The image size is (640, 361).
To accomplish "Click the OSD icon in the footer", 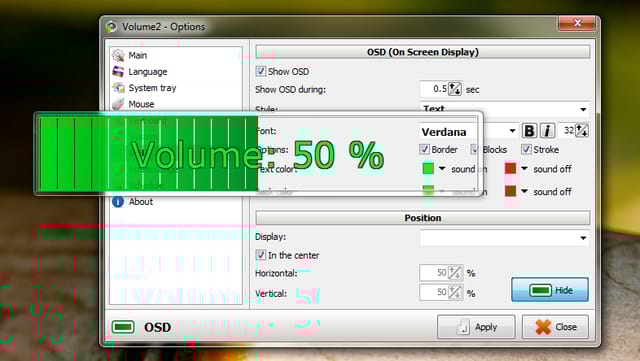I will (123, 327).
